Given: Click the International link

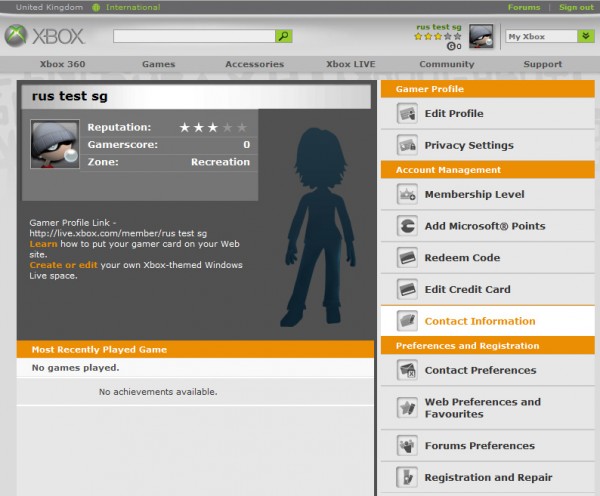Looking at the screenshot, I should point(133,7).
